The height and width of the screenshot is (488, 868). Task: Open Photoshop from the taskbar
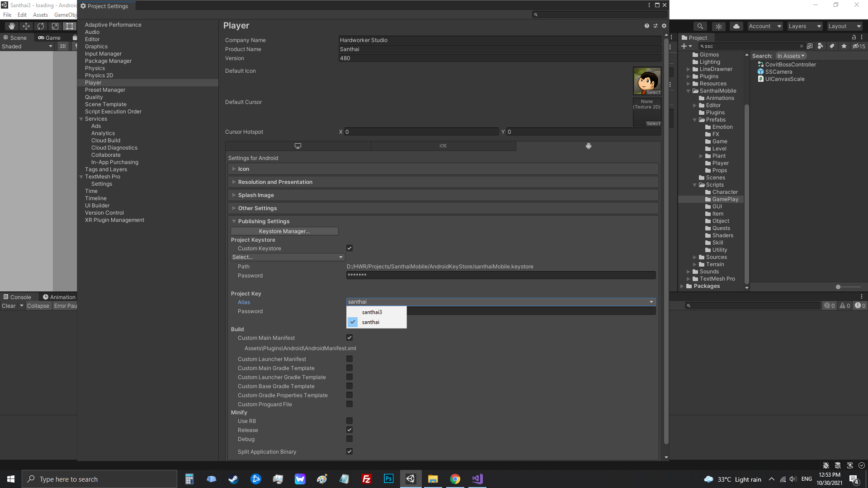click(x=388, y=479)
